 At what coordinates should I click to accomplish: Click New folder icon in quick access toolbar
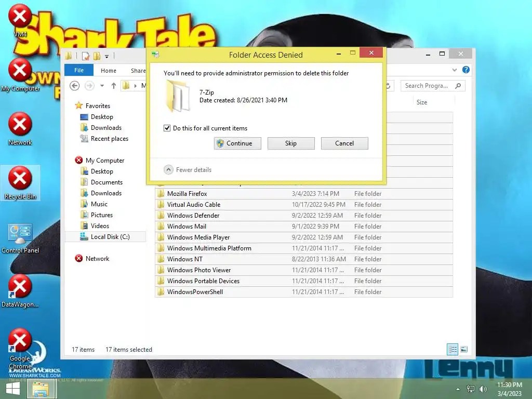[x=97, y=56]
